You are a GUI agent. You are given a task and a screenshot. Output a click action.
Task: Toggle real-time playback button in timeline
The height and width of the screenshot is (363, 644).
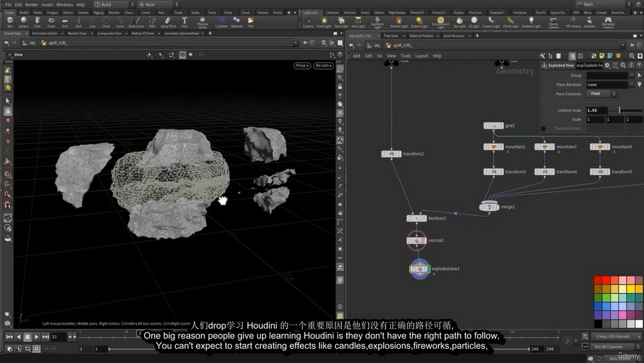(37, 349)
